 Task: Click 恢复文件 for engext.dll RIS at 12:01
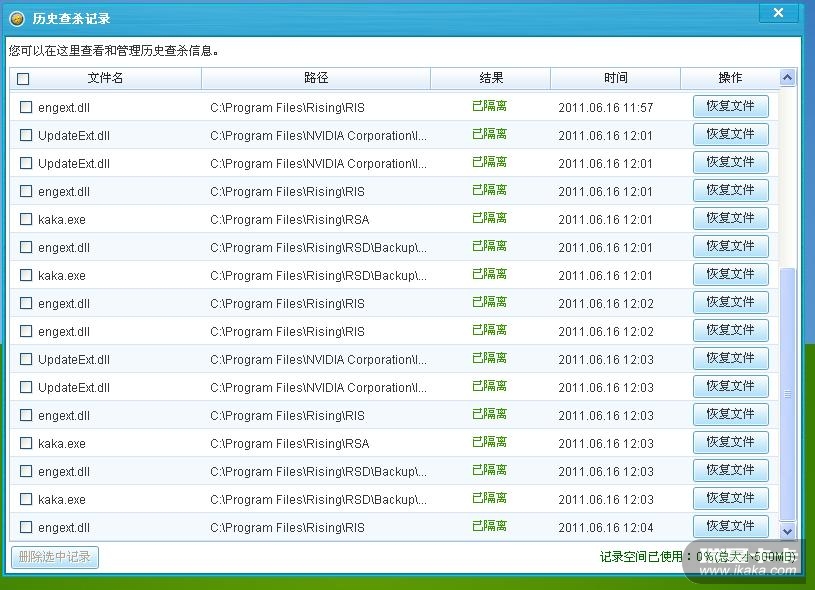[730, 190]
